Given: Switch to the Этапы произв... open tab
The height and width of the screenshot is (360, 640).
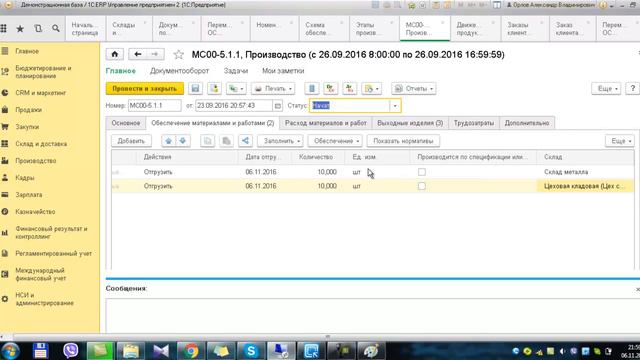Looking at the screenshot, I should tap(373, 29).
